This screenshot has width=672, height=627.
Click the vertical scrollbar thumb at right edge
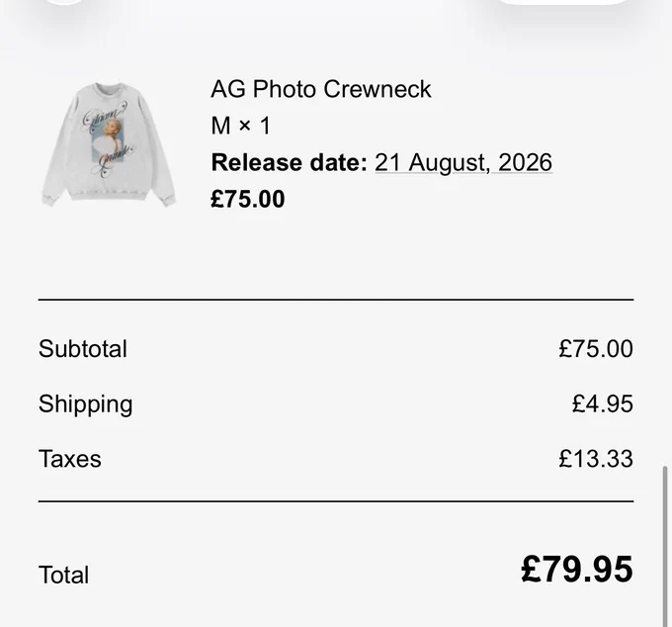tap(665, 546)
